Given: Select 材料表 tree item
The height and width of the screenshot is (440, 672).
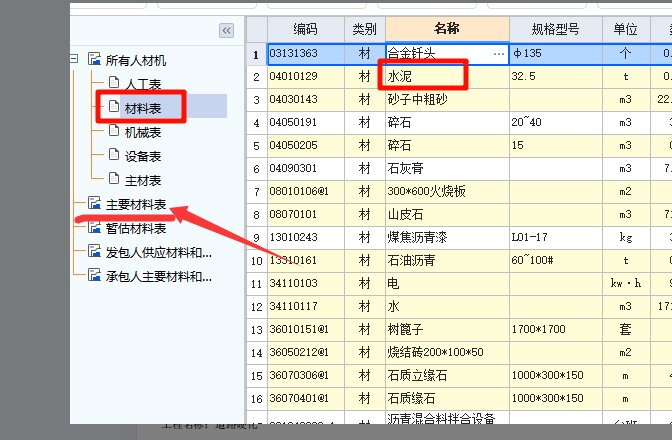Looking at the screenshot, I should (x=143, y=108).
